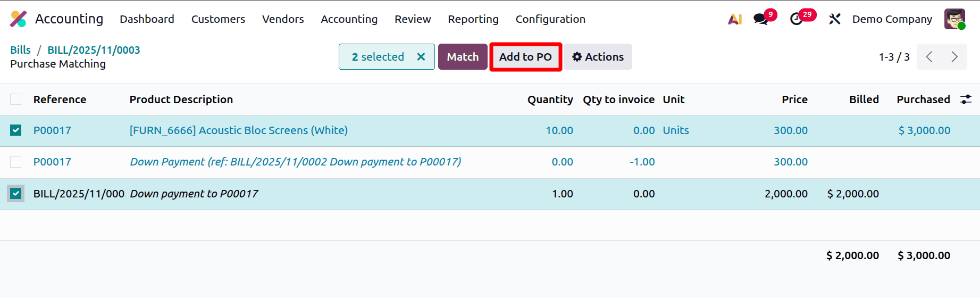Open BILL/2025/11/0003 breadcrumb link
Viewport: 980px width, 298px height.
(x=94, y=50)
